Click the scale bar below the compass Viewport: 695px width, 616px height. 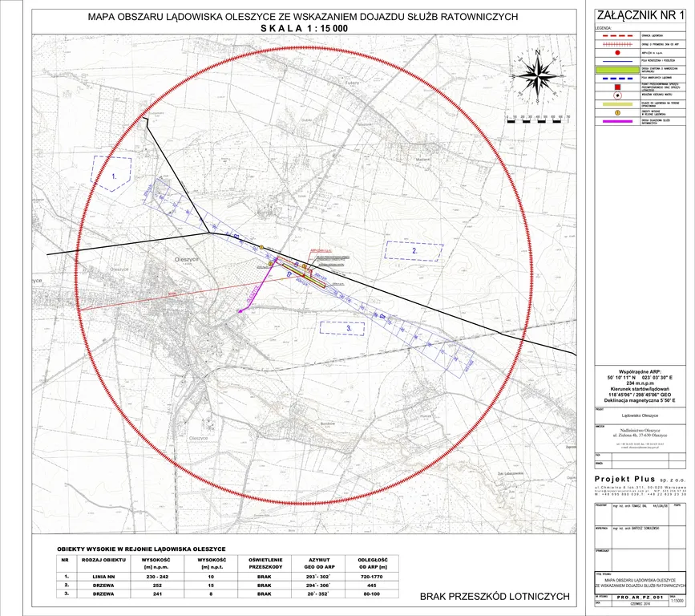pyautogui.click(x=538, y=119)
